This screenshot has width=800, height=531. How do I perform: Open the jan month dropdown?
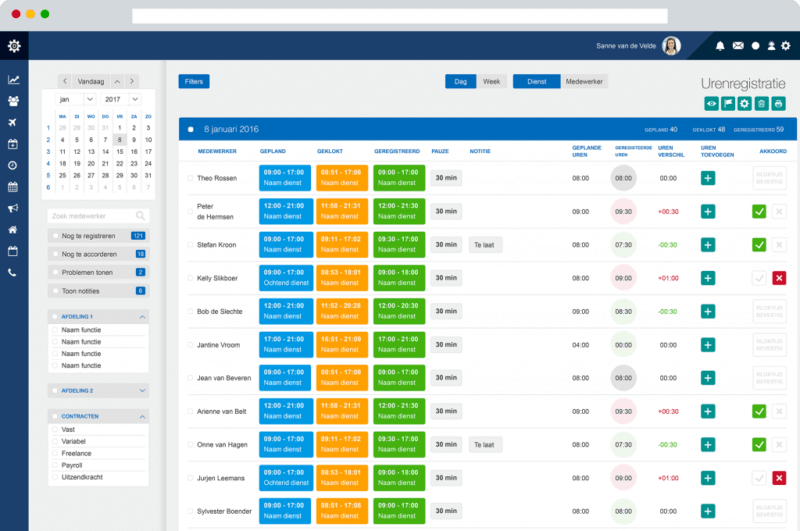[76, 99]
